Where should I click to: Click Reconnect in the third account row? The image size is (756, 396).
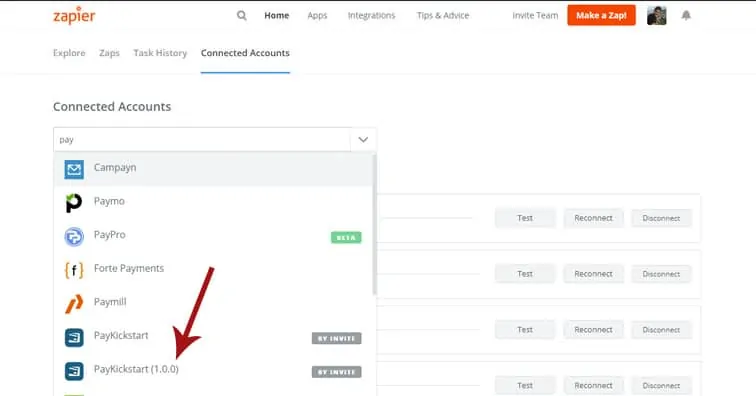pos(594,330)
